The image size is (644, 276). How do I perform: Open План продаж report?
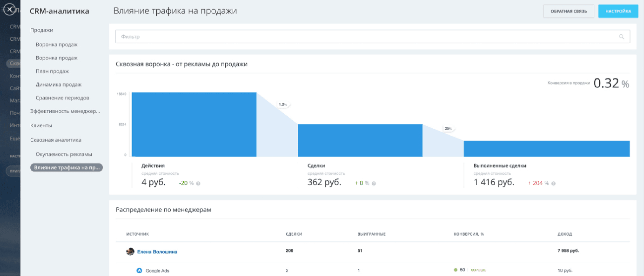(x=52, y=71)
